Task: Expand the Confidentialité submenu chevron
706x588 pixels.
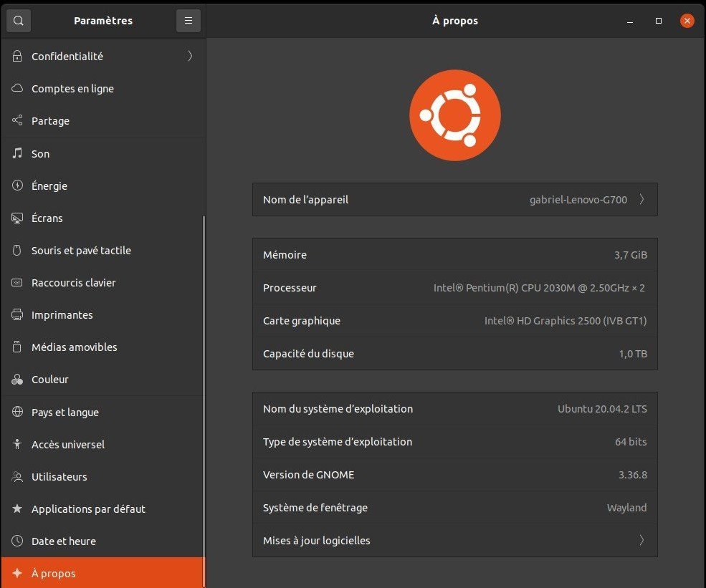Action: pos(190,56)
